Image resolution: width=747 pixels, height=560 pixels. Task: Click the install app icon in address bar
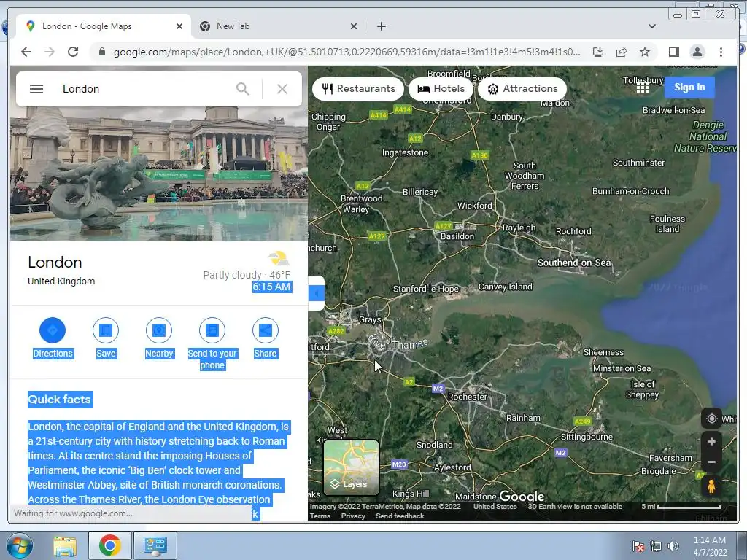point(598,52)
